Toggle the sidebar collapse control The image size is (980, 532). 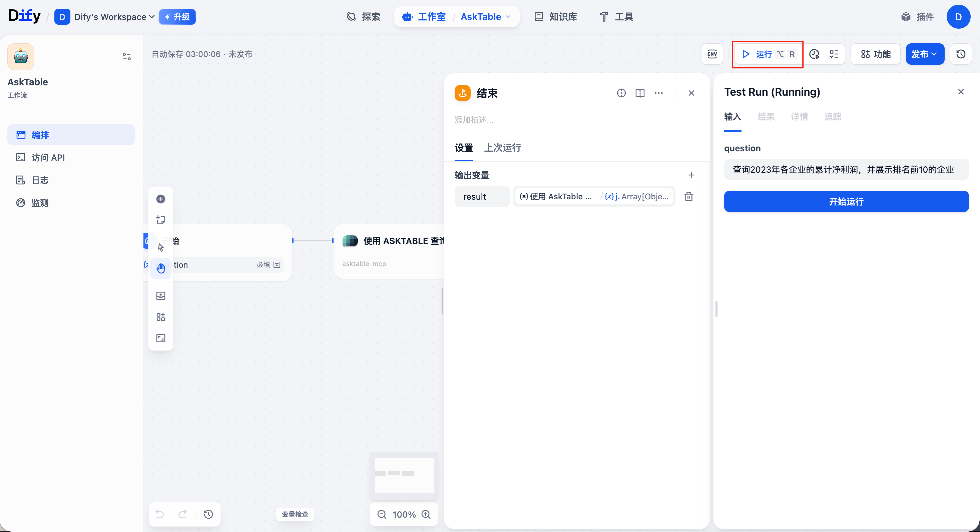pos(127,57)
